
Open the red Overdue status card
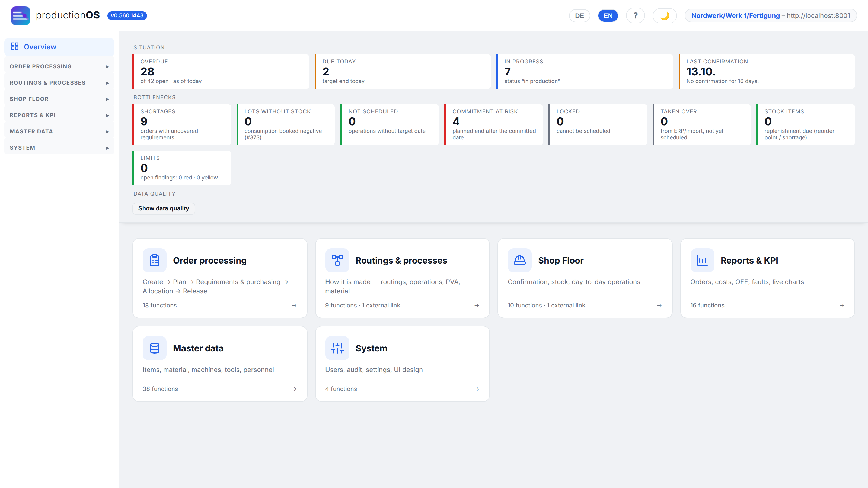click(221, 71)
